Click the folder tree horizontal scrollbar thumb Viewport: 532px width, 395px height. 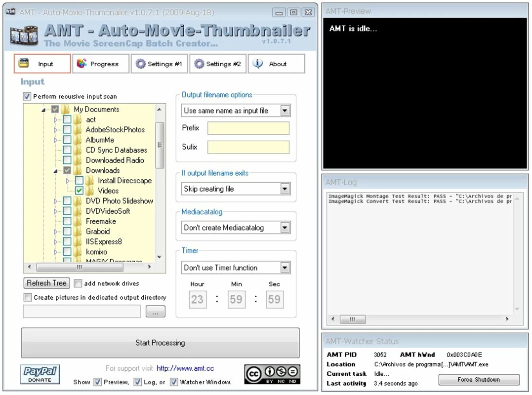(x=80, y=267)
